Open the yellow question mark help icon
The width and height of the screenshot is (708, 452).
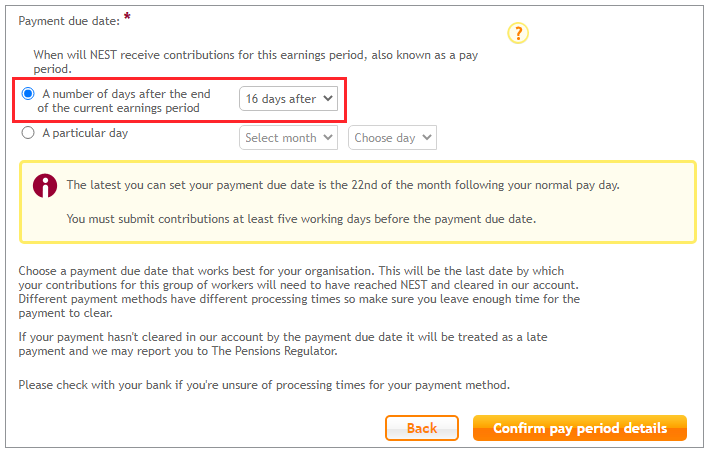tap(518, 33)
